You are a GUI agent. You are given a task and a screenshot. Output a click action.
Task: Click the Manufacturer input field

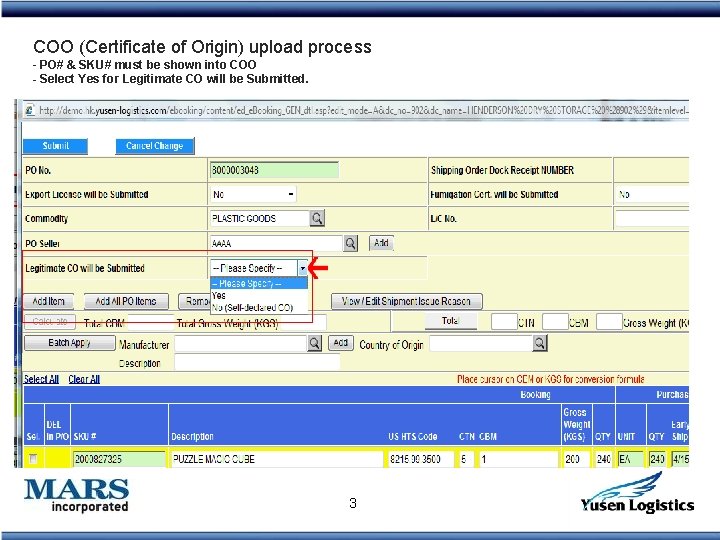[x=241, y=343]
